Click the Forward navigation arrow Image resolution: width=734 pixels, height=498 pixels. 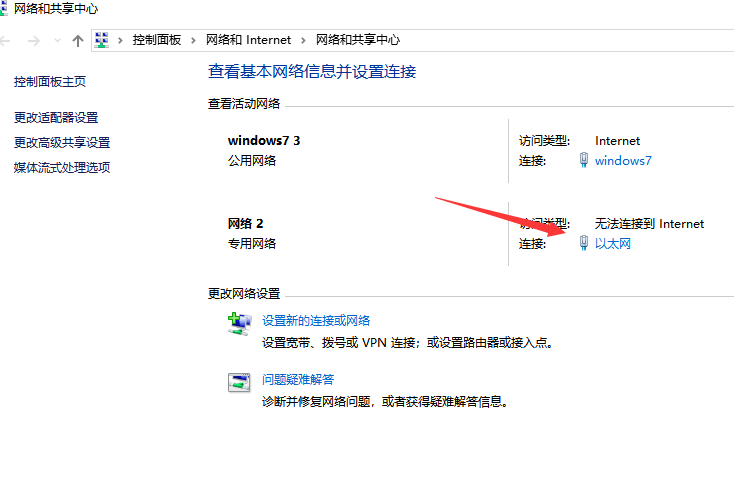click(x=33, y=40)
